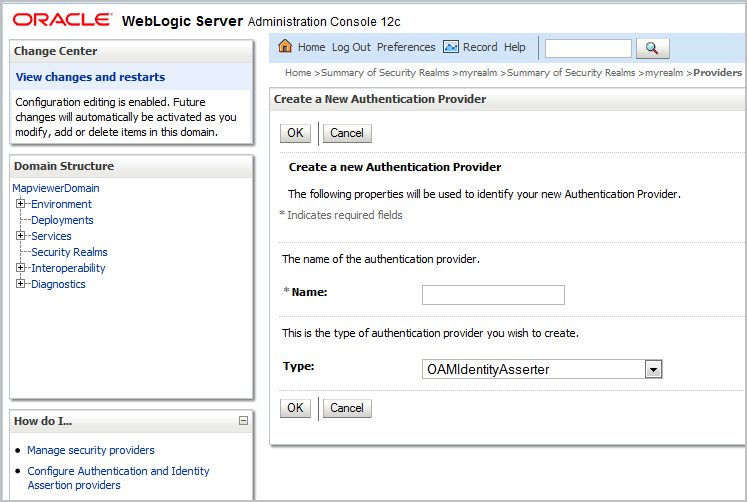The image size is (747, 502).
Task: Click the Home house icon
Action: click(x=285, y=46)
